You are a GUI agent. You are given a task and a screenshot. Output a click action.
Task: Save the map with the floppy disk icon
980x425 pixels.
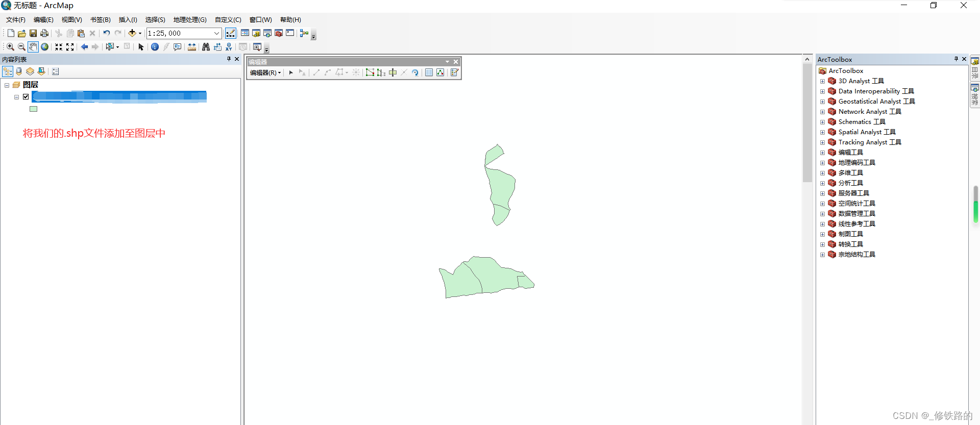(33, 33)
